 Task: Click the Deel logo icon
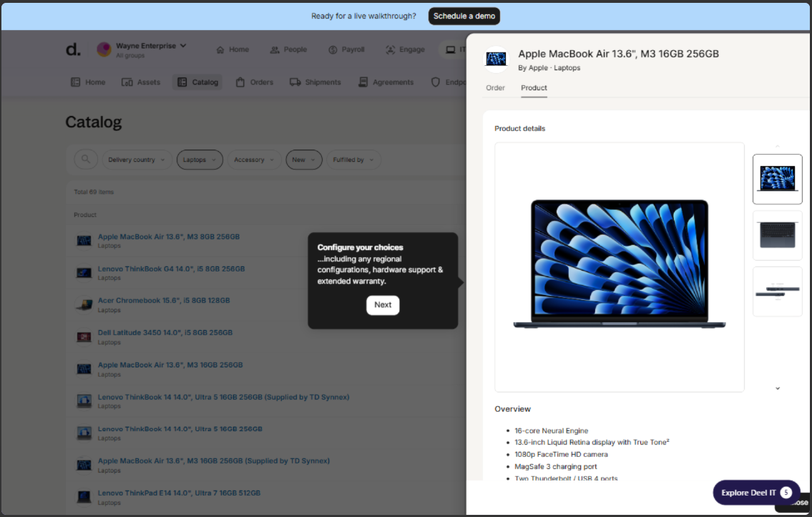point(73,49)
